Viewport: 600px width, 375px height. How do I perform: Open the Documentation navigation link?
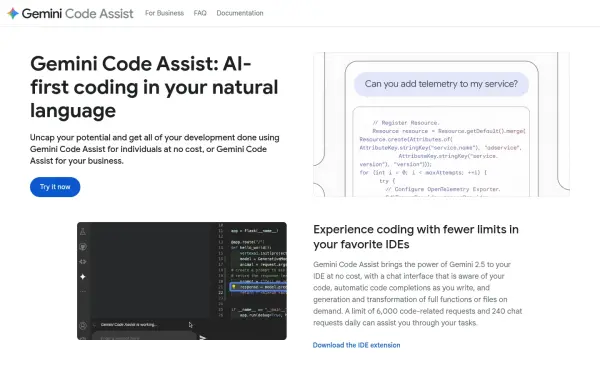coord(240,13)
